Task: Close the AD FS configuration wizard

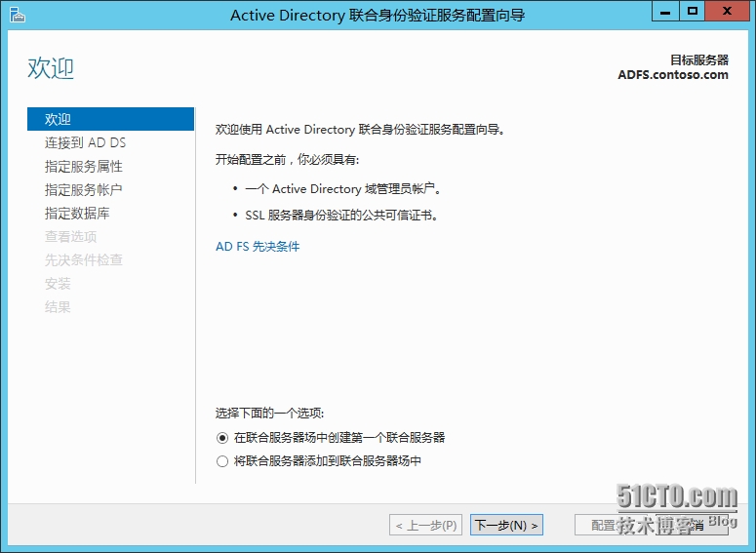Action: (727, 12)
